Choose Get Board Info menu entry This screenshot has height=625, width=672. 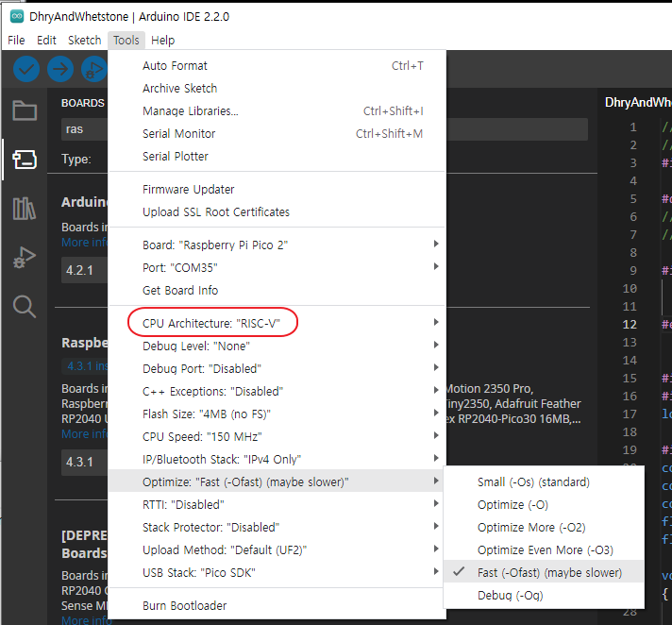(x=277, y=291)
